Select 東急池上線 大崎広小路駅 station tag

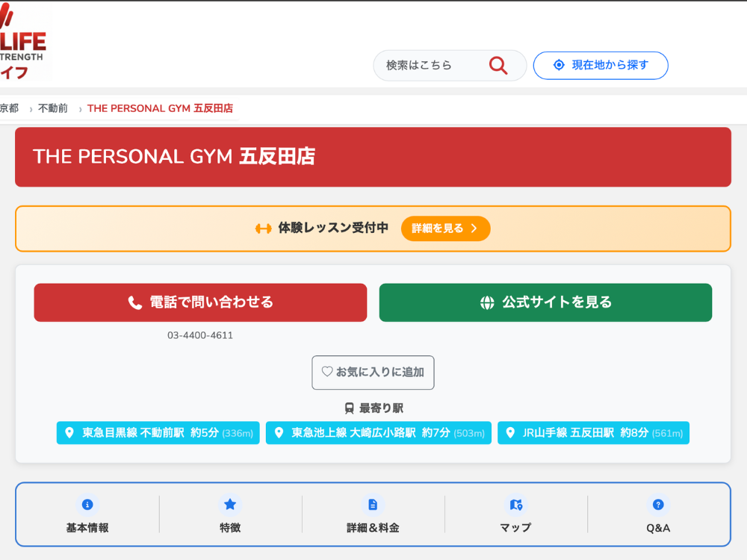point(378,433)
